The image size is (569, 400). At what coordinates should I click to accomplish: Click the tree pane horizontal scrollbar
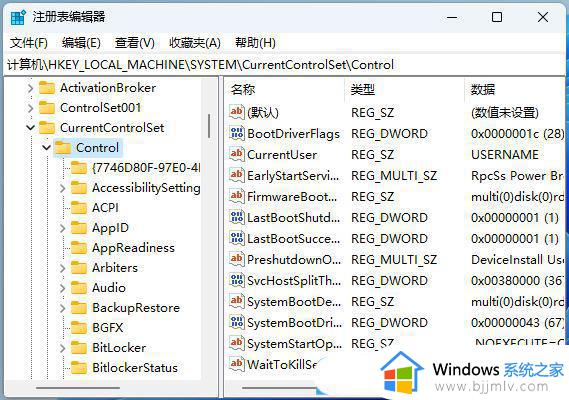[78, 388]
